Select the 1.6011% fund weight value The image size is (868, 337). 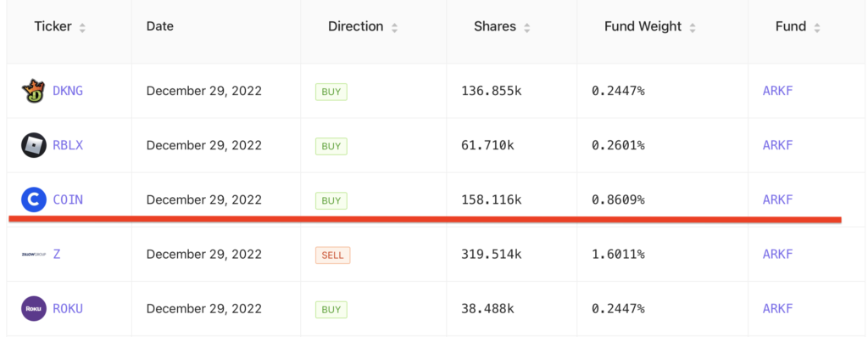coord(618,255)
